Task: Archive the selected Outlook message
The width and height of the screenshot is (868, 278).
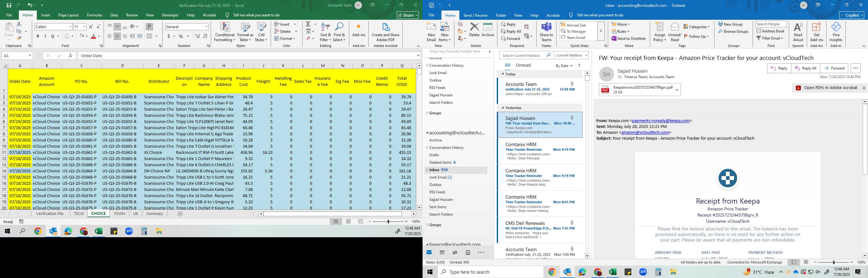Action: click(488, 30)
